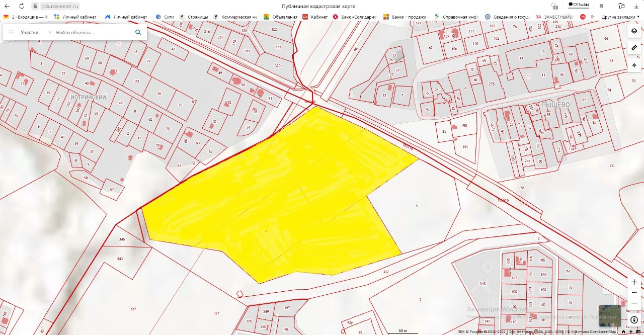Open the red 'hh' bookmark icon
Image resolution: width=644 pixels, height=335 pixels.
tap(583, 17)
